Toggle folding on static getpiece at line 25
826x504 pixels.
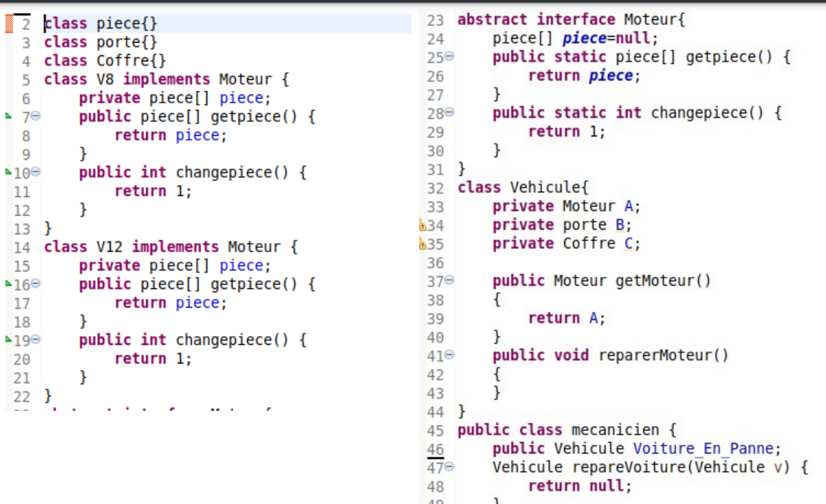[450, 57]
